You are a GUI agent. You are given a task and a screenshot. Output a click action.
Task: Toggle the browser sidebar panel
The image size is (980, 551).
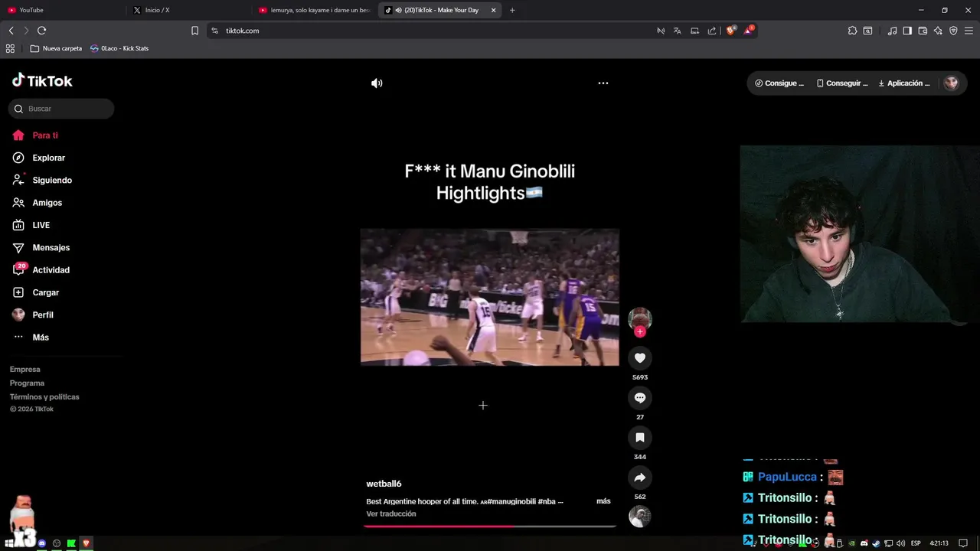(907, 31)
